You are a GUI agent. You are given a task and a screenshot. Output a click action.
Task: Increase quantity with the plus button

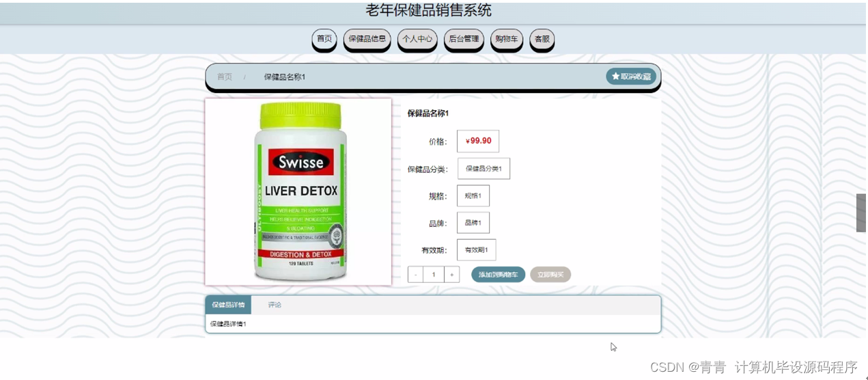click(x=451, y=275)
